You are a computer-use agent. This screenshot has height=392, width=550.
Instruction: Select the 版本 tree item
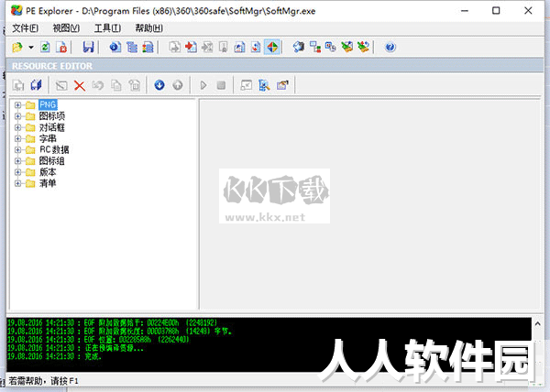coord(48,172)
